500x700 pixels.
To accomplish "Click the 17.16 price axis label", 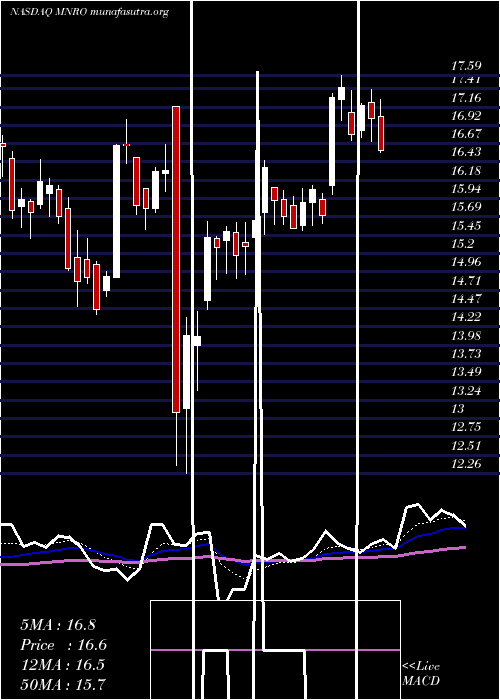I will [466, 97].
